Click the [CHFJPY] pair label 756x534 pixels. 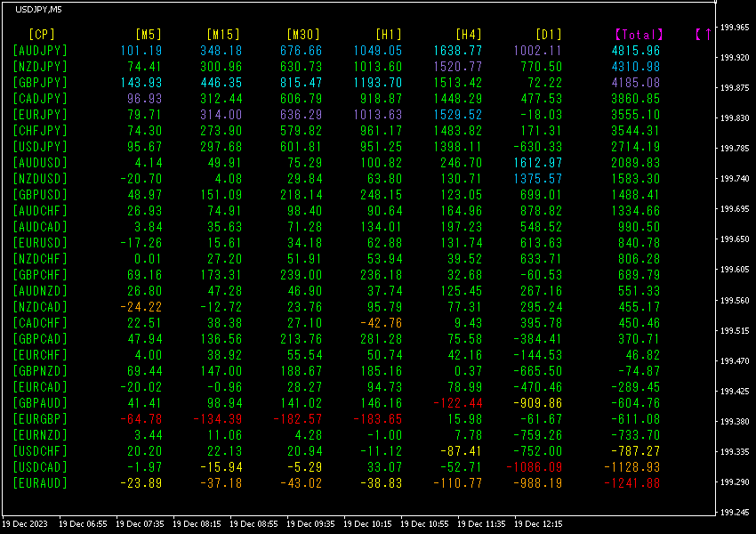click(40, 131)
